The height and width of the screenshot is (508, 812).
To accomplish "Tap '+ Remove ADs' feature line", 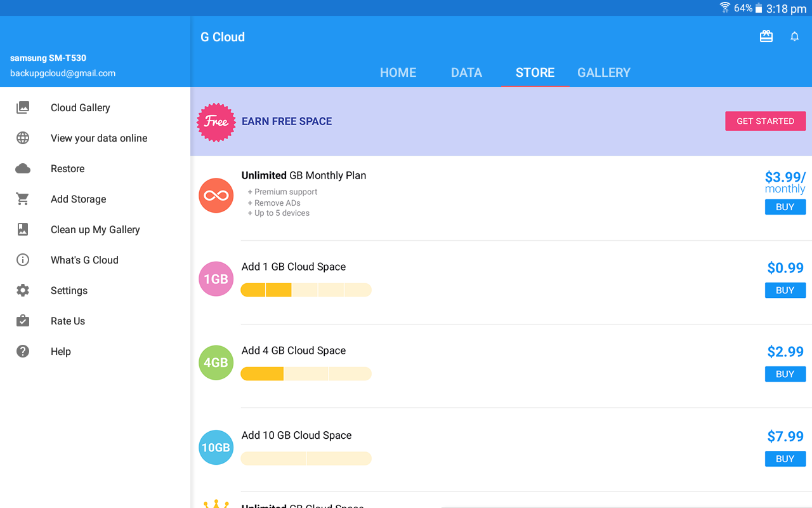I will pyautogui.click(x=274, y=203).
